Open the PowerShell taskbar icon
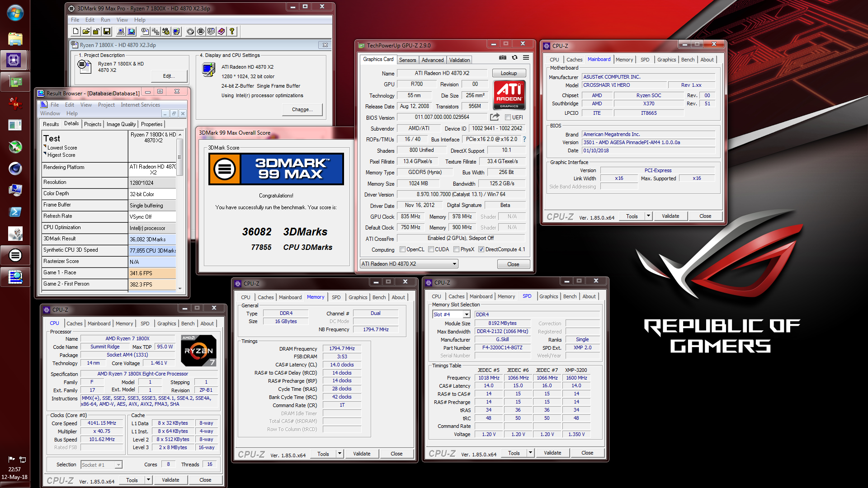This screenshot has height=488, width=868. (x=15, y=212)
